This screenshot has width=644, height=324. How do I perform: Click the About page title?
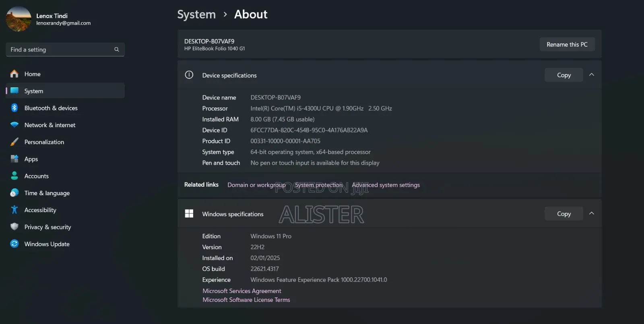[x=251, y=14]
